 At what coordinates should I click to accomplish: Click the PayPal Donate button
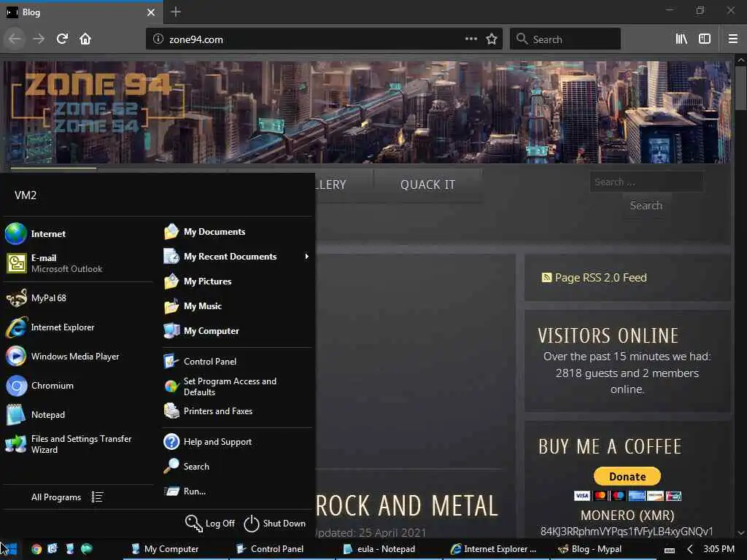[627, 476]
